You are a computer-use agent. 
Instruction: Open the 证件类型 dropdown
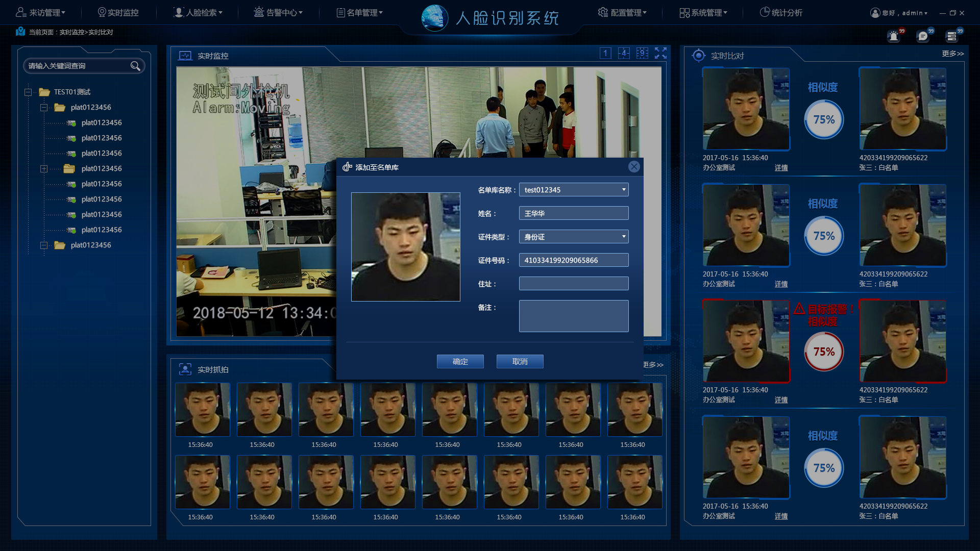point(623,237)
